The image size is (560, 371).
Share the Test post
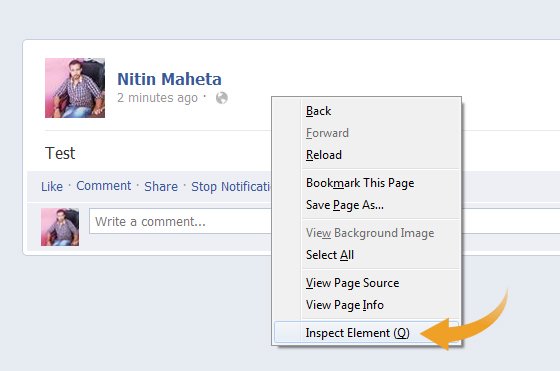(x=161, y=186)
